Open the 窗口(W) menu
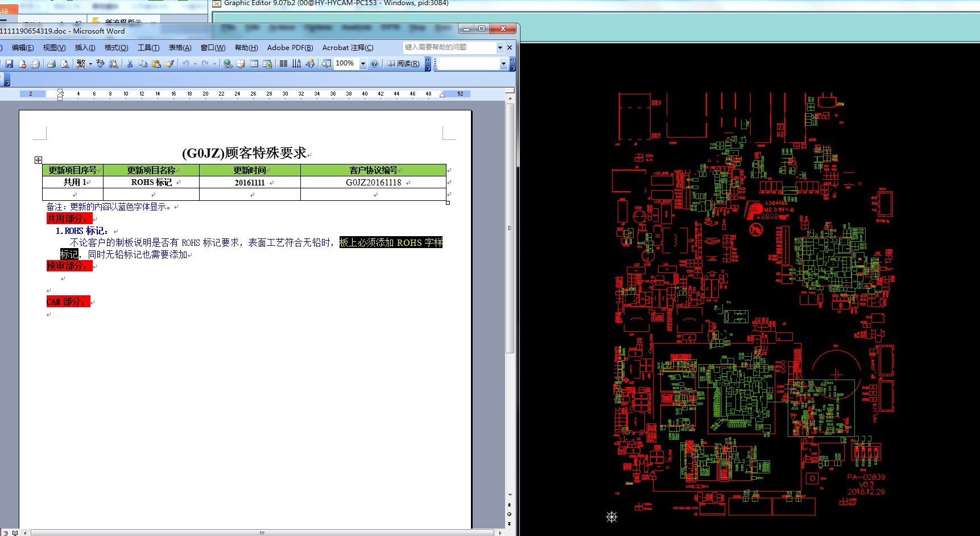980x536 pixels. tap(213, 48)
